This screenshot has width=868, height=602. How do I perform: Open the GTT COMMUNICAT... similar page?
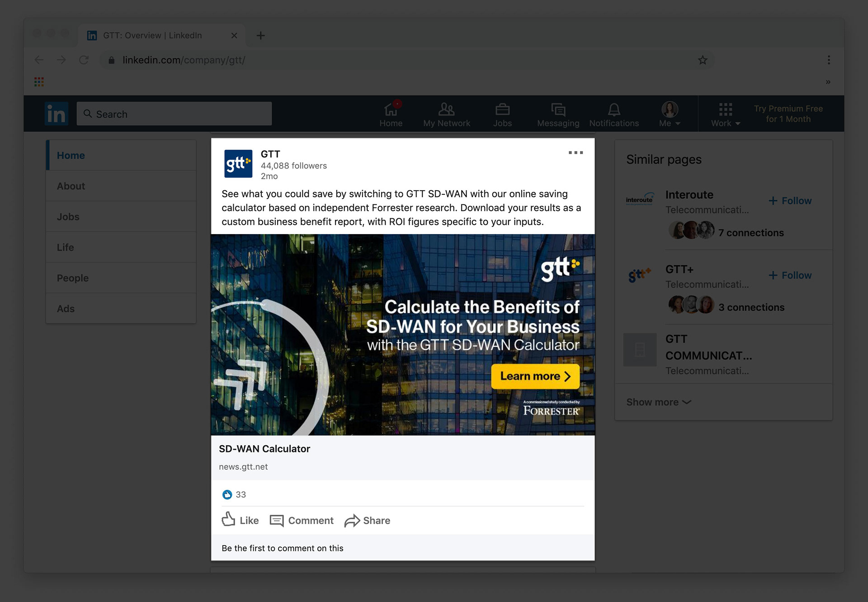point(708,347)
